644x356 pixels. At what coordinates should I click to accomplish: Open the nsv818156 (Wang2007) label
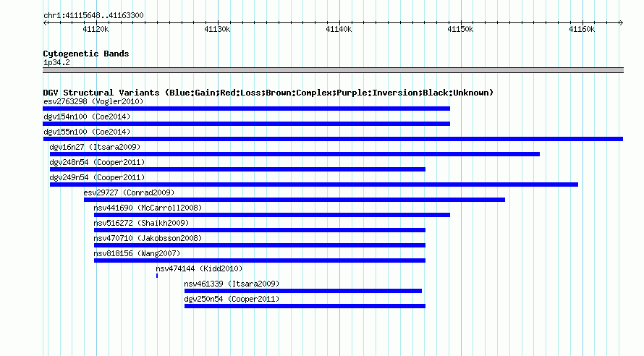[x=137, y=253]
